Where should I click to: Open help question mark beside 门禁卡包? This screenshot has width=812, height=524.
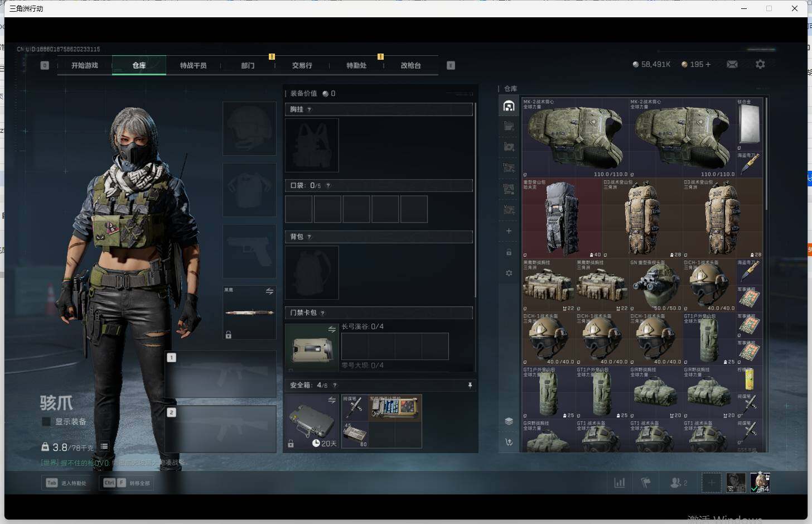pyautogui.click(x=323, y=313)
